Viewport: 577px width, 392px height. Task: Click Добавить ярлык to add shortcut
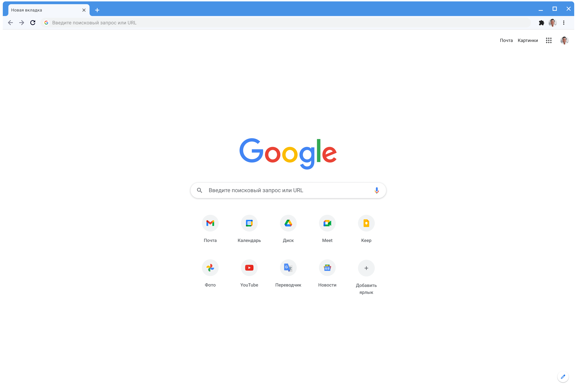[366, 268]
